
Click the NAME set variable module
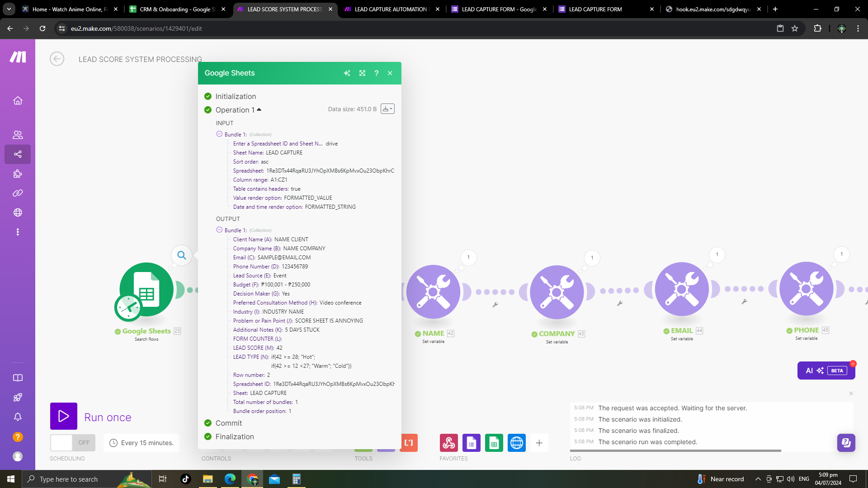point(433,292)
